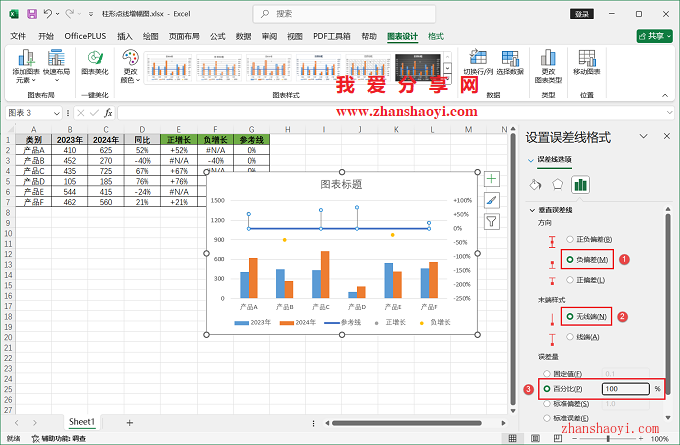Click the formula bar confirm checkmark
The image size is (680, 445).
click(94, 113)
